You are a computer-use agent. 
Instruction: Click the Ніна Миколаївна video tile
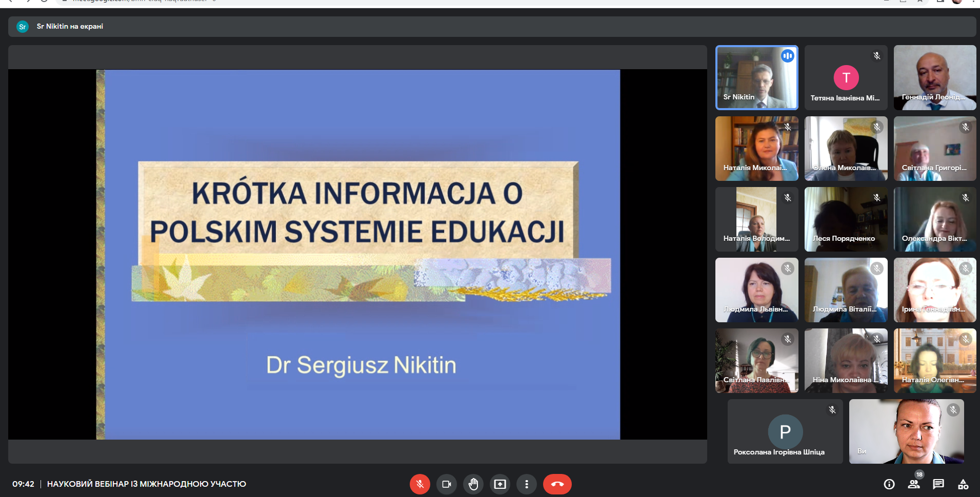846,361
